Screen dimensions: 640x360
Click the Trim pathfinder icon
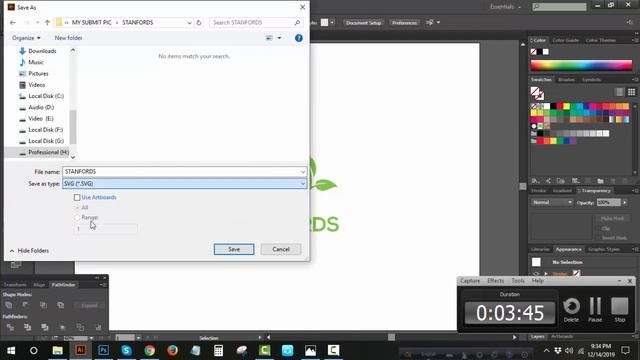pos(28,327)
